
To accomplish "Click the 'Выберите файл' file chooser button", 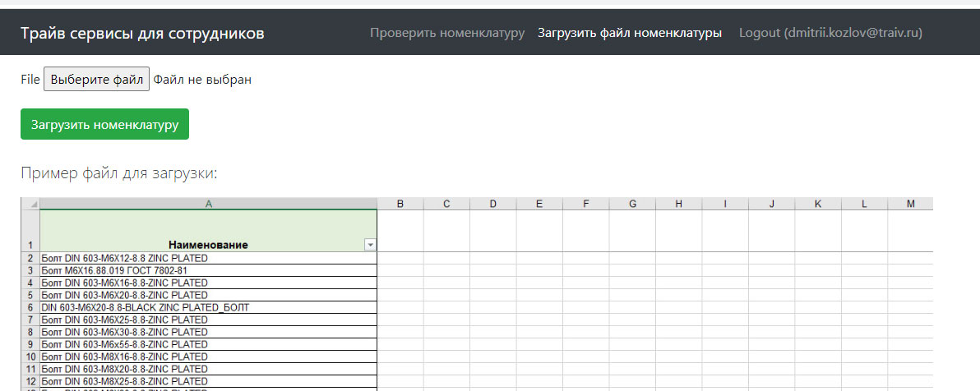I will (x=96, y=80).
